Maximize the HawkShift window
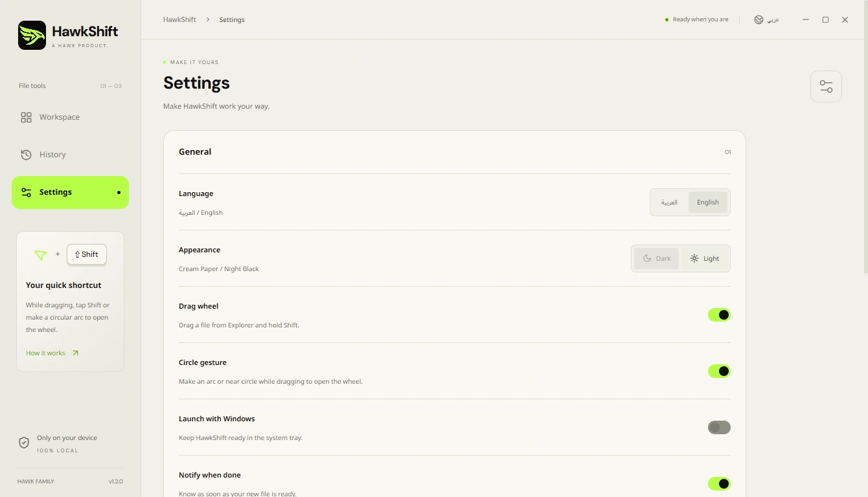This screenshot has height=497, width=868. (825, 20)
